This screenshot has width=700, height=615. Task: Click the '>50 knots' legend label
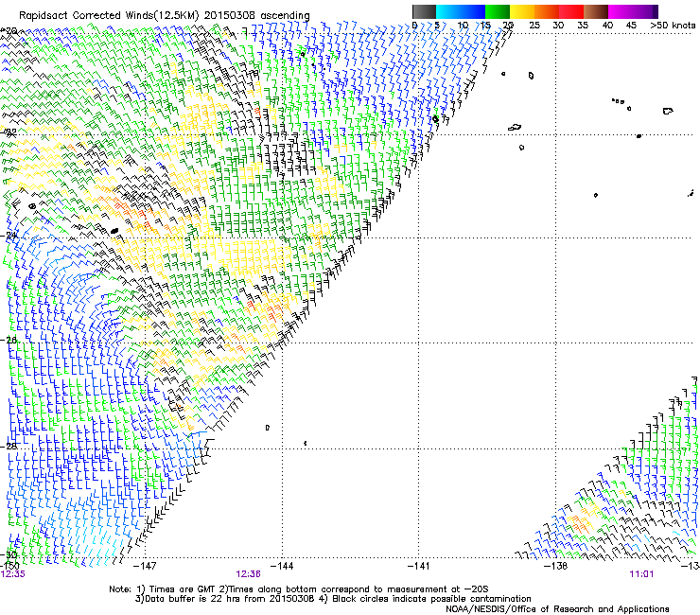673,26
